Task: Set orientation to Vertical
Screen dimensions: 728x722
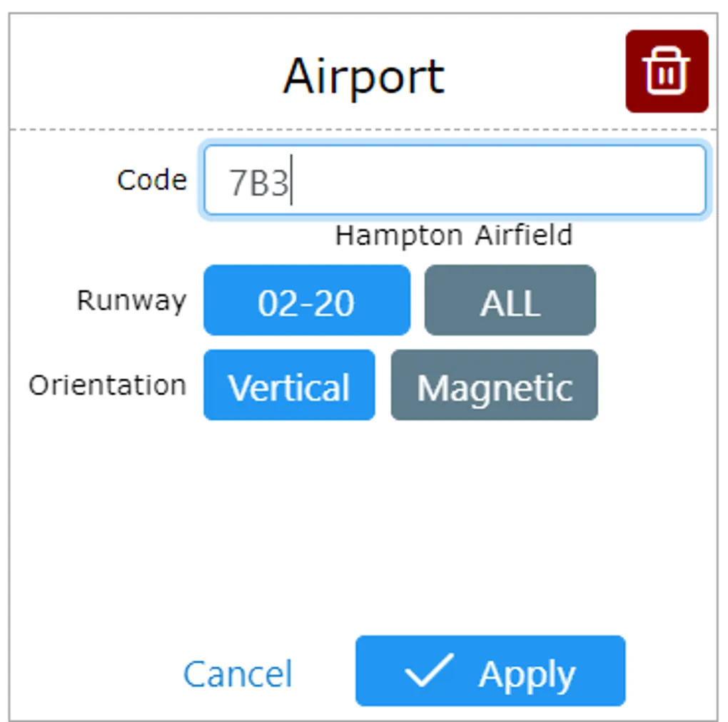Action: (289, 385)
